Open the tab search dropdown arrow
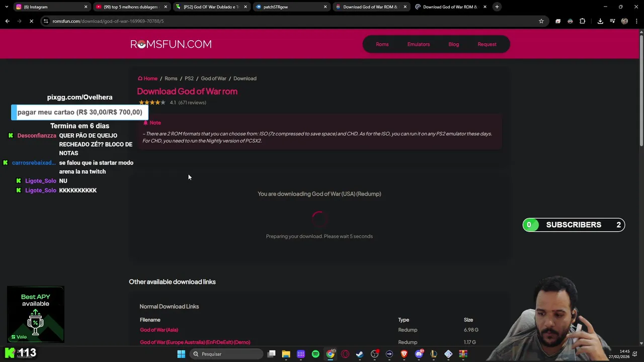Image resolution: width=644 pixels, height=362 pixels. pyautogui.click(x=7, y=7)
